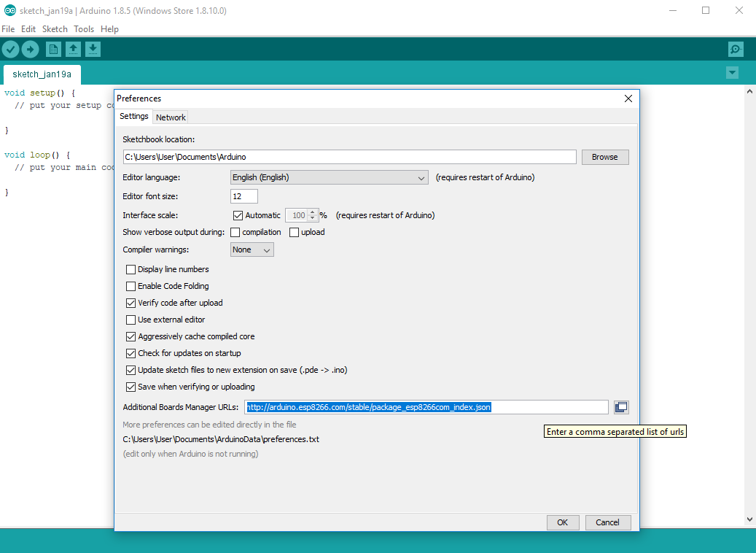Click the interface scale percentage field
The image size is (756, 553).
(x=297, y=215)
